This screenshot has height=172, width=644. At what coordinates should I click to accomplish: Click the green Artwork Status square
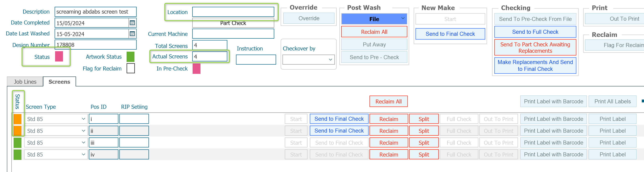pyautogui.click(x=130, y=57)
